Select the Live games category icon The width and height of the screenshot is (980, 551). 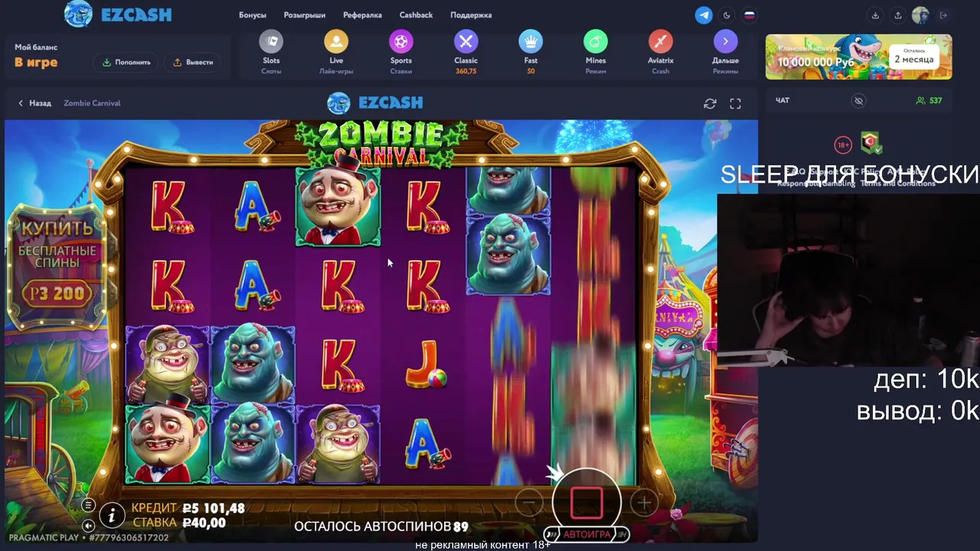[336, 41]
